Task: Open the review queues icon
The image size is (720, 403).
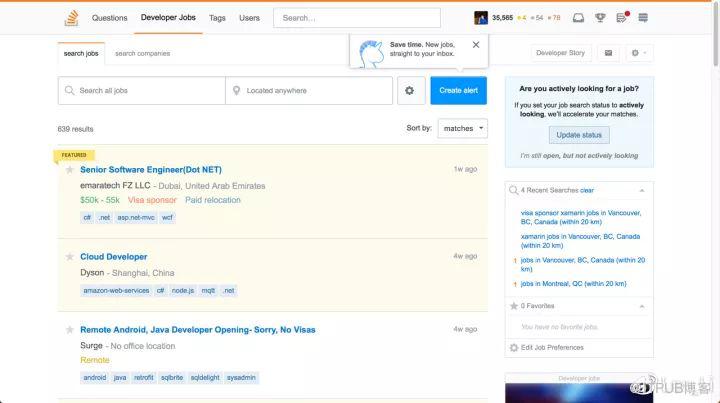Action: point(622,18)
